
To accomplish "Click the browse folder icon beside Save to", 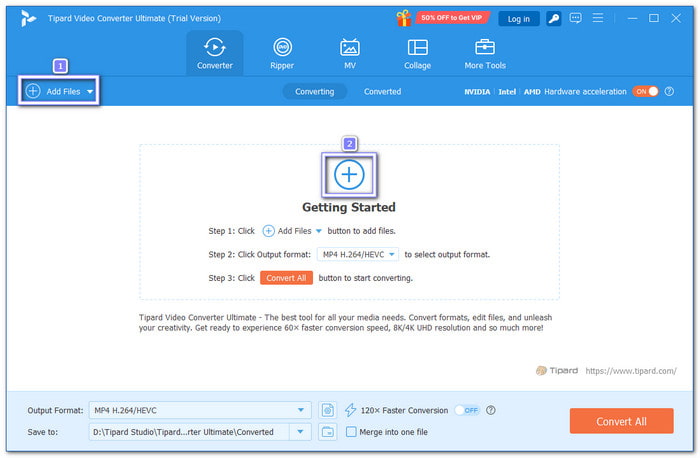I will [x=328, y=432].
